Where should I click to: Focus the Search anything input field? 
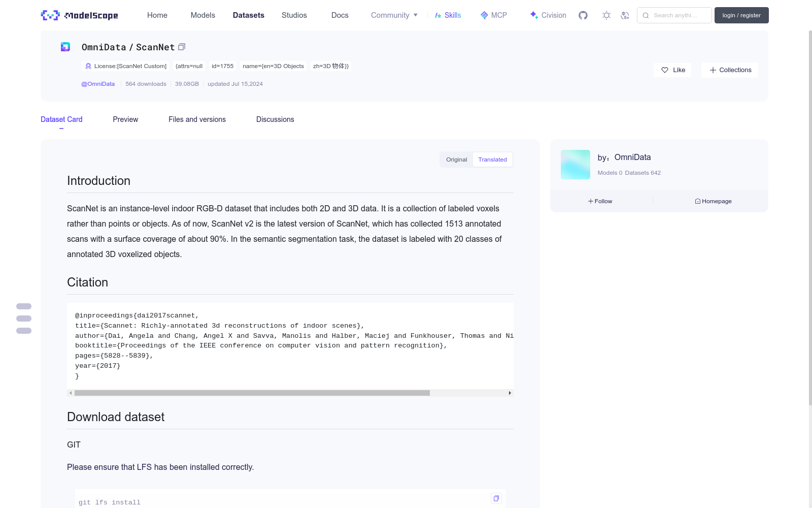point(674,15)
